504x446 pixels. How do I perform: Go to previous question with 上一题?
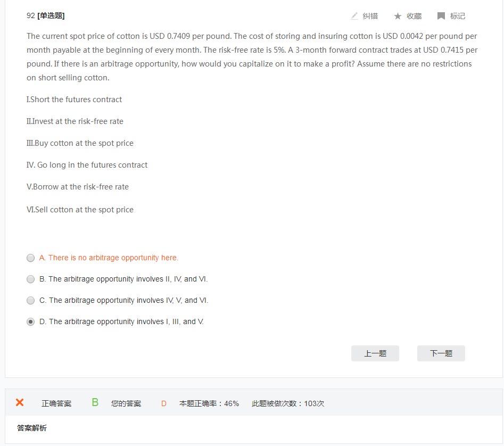[375, 353]
